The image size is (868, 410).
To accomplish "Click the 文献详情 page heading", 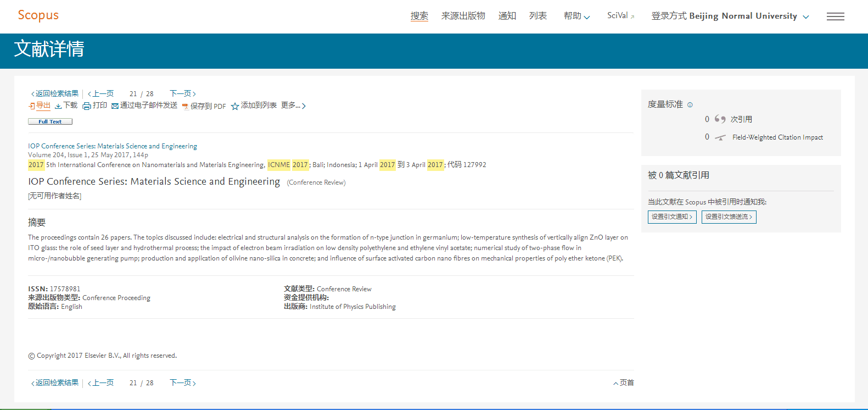I will tap(49, 49).
